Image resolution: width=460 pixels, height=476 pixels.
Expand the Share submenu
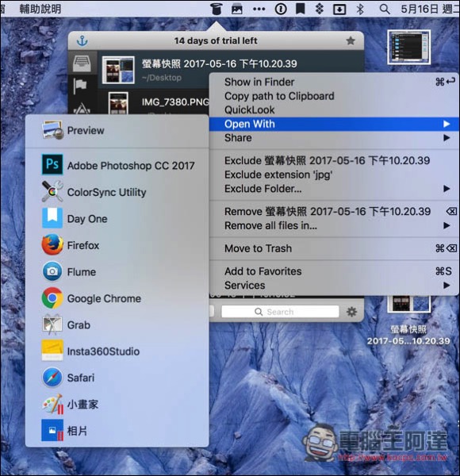[334, 138]
